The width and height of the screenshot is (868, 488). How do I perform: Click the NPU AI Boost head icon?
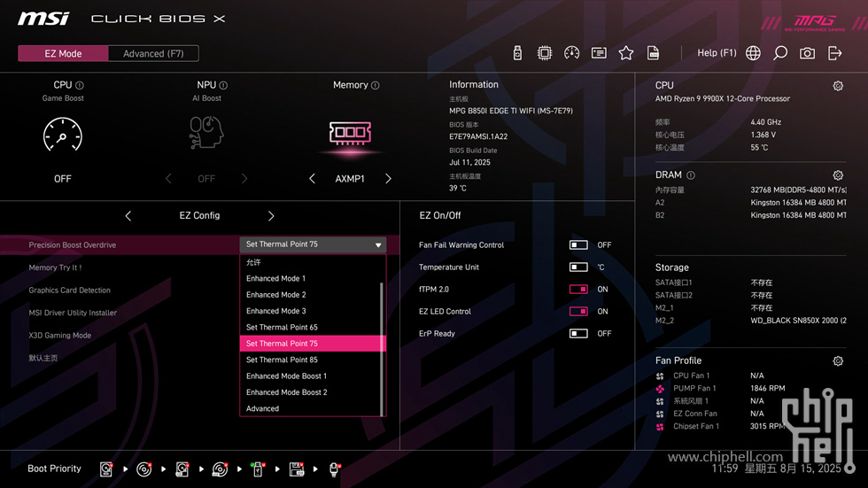point(205,132)
